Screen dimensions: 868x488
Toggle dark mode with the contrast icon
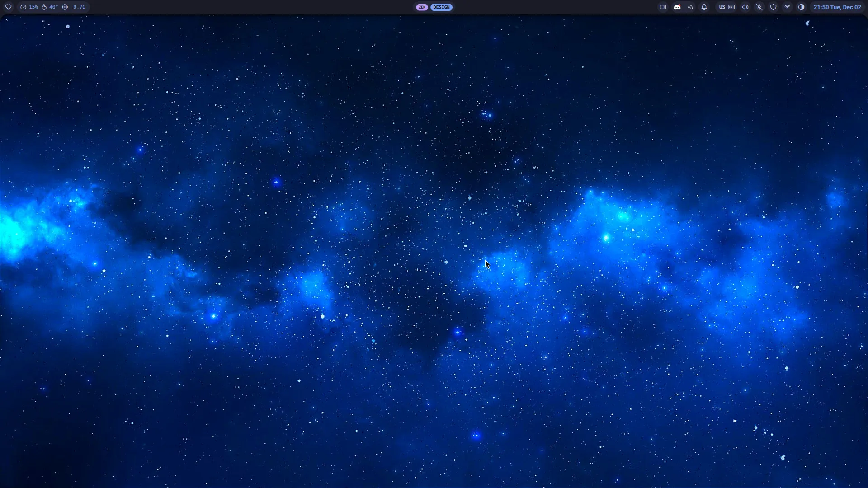802,7
